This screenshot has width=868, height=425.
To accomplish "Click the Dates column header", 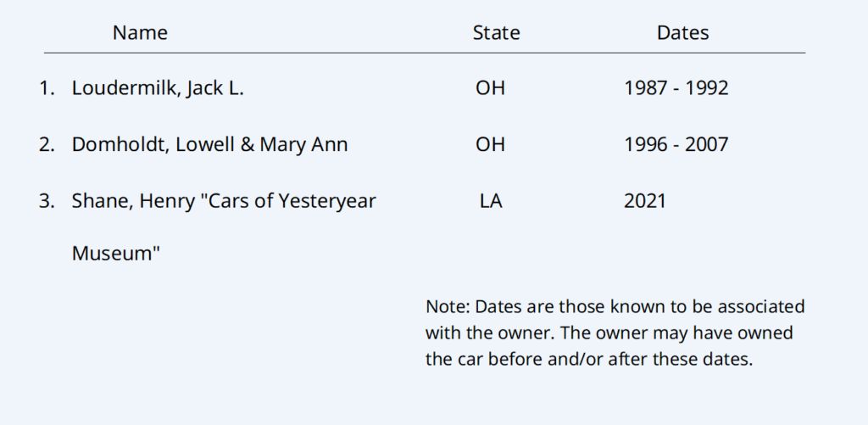I will [682, 33].
